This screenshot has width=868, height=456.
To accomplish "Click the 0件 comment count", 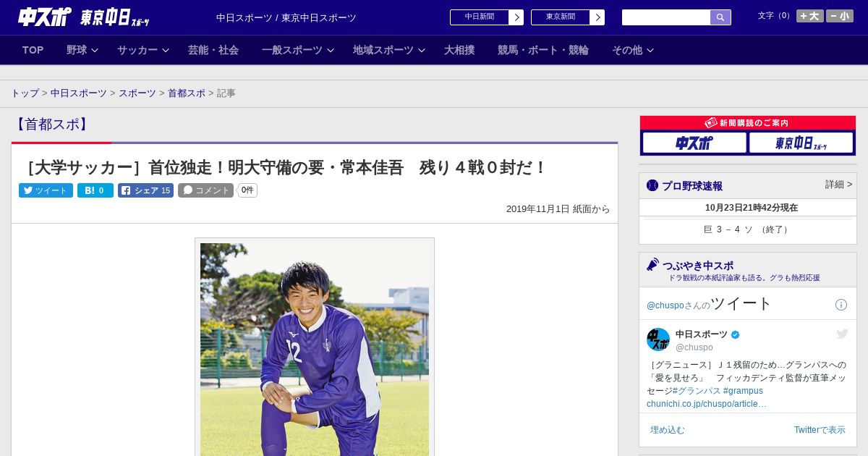I will [x=247, y=190].
